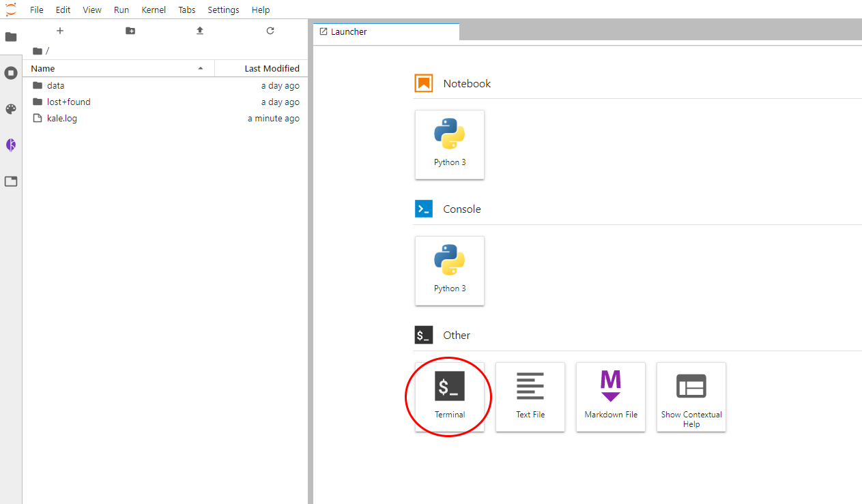This screenshot has height=504, width=862.
Task: Refresh the file list
Action: 270,31
